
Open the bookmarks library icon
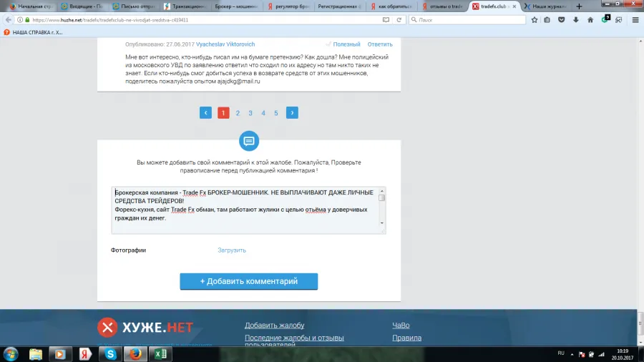547,20
